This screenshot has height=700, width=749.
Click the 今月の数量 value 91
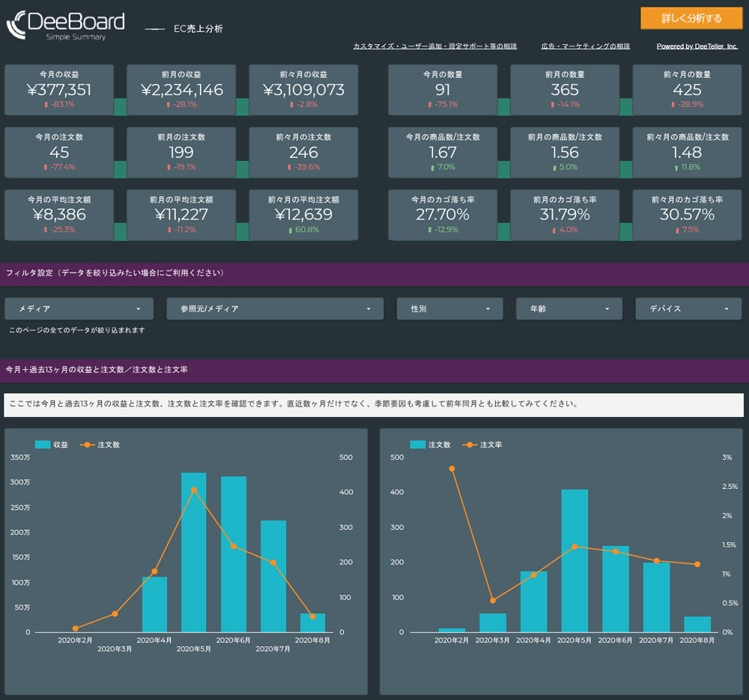point(443,90)
